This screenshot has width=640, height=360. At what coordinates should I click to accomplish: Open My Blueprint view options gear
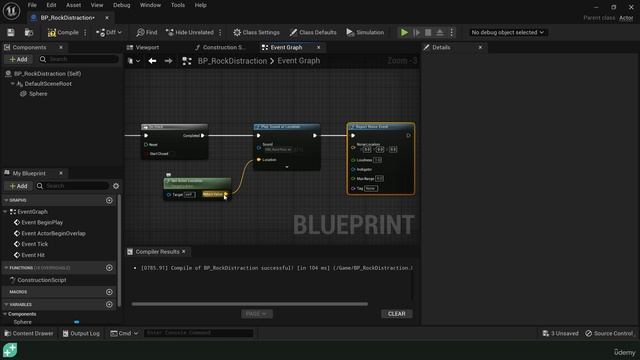coord(116,186)
